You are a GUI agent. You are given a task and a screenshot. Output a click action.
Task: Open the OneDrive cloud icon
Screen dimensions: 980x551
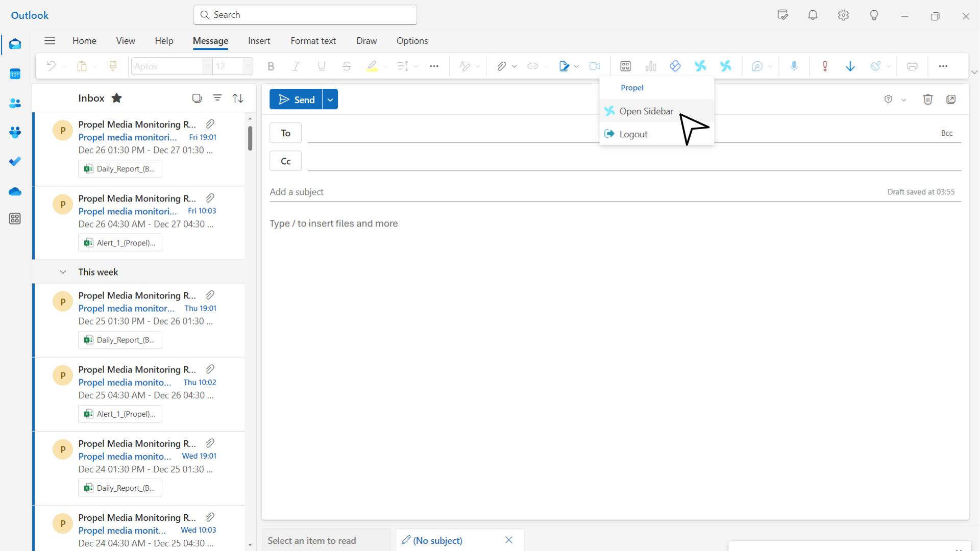tap(15, 191)
